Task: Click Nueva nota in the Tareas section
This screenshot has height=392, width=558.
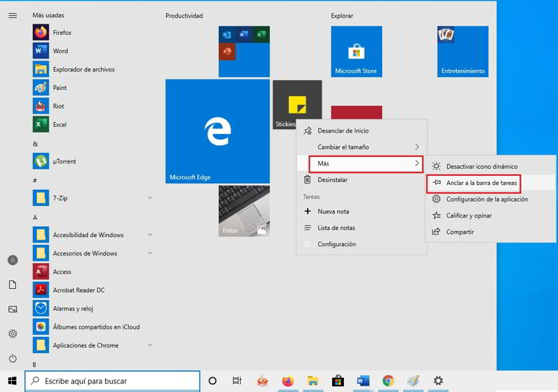Action: (333, 211)
